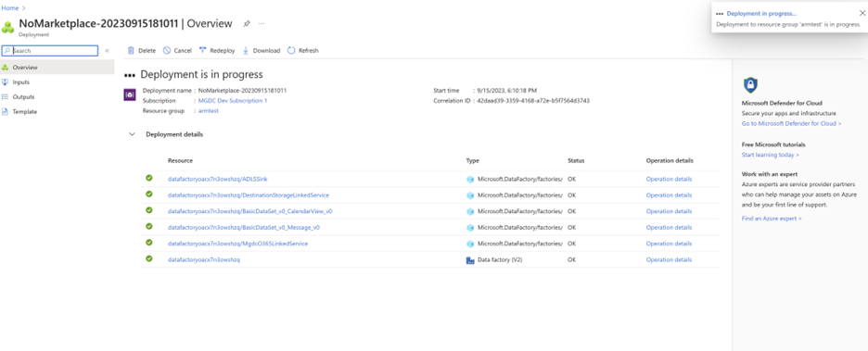Go to Home breadcrumb
The height and width of the screenshot is (351, 868).
click(10, 8)
